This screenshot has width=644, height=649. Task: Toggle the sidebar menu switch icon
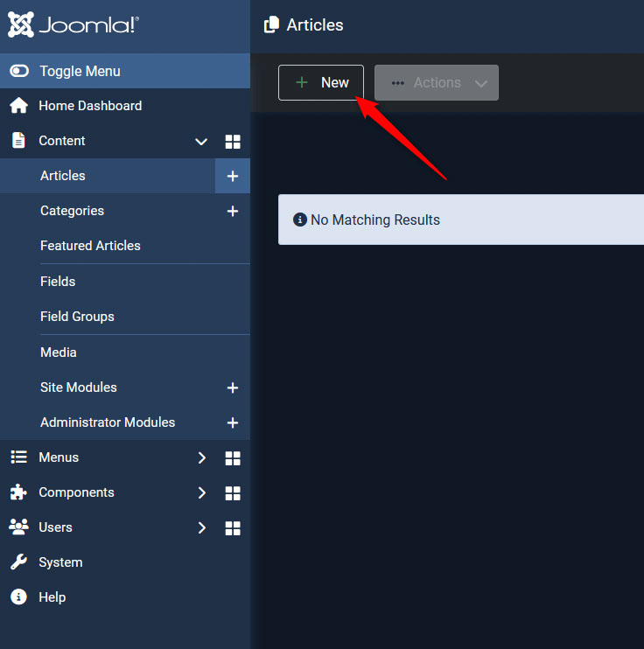coord(19,71)
